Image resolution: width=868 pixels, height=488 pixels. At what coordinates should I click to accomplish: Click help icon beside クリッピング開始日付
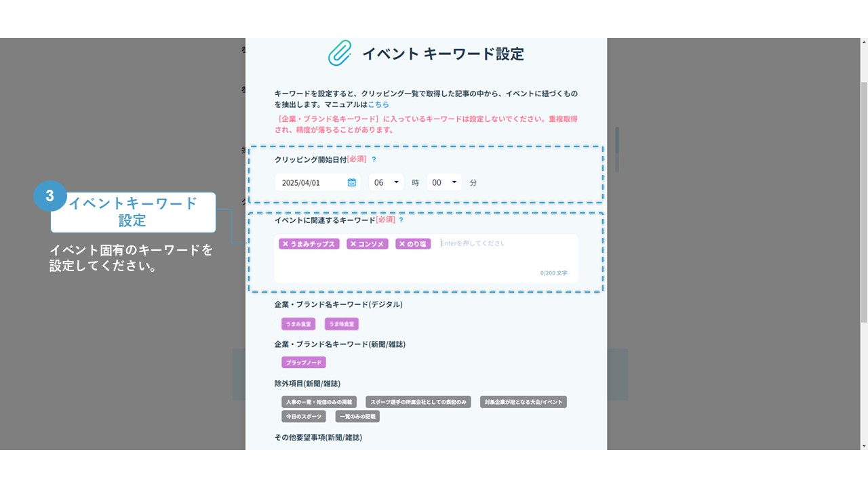tap(374, 159)
